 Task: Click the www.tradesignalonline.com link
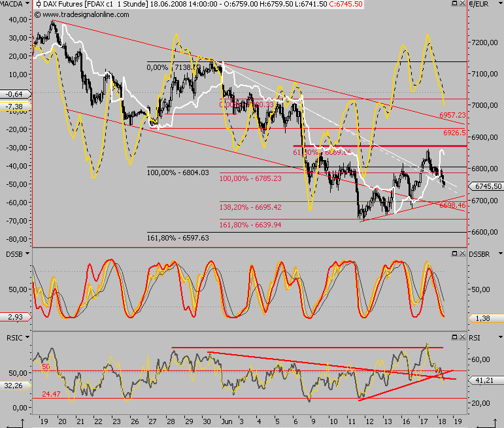(x=86, y=15)
